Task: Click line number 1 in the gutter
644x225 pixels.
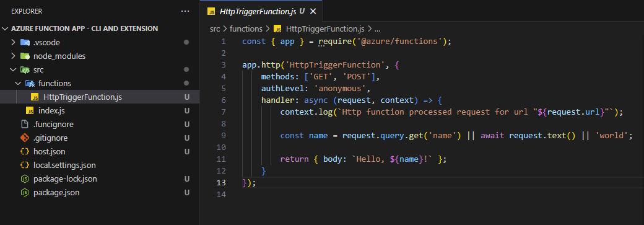Action: (x=224, y=41)
